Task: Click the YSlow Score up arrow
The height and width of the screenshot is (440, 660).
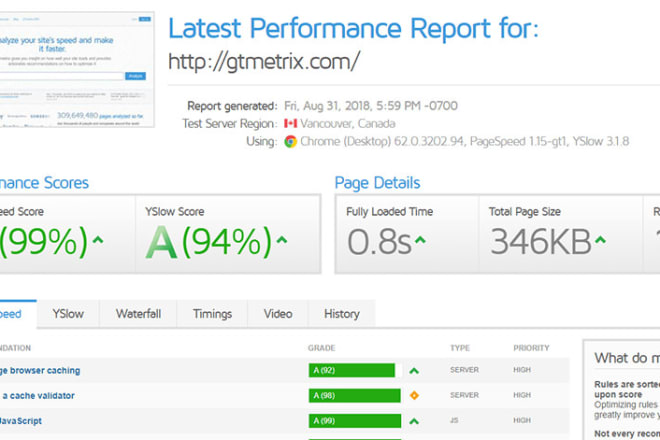Action: click(282, 240)
